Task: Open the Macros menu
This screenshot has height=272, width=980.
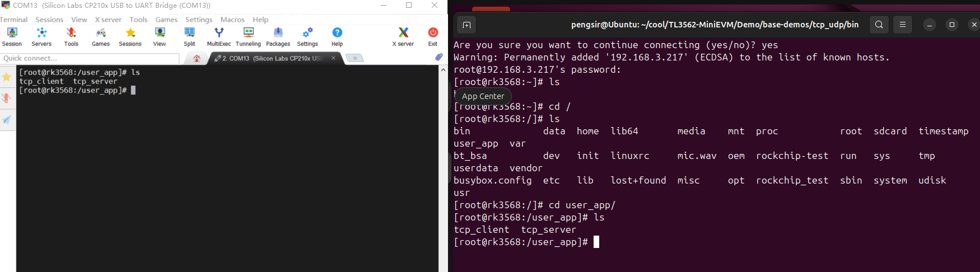Action: coord(232,20)
